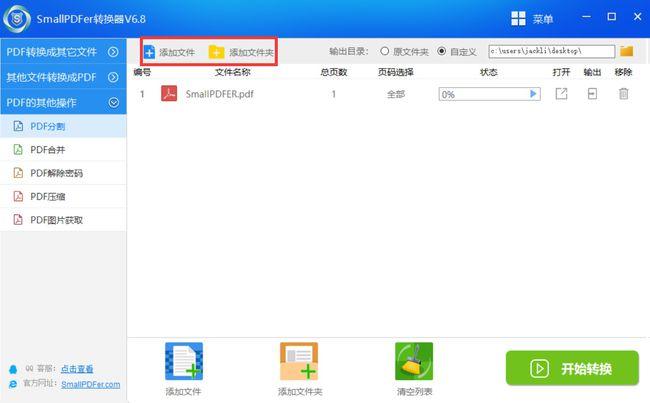Click the output directory path field

(x=551, y=51)
